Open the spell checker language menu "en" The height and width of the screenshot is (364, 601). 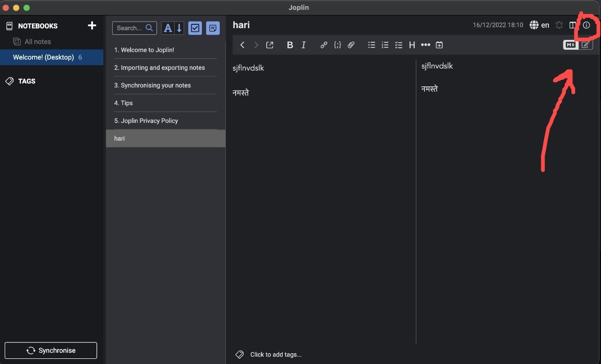click(x=539, y=25)
